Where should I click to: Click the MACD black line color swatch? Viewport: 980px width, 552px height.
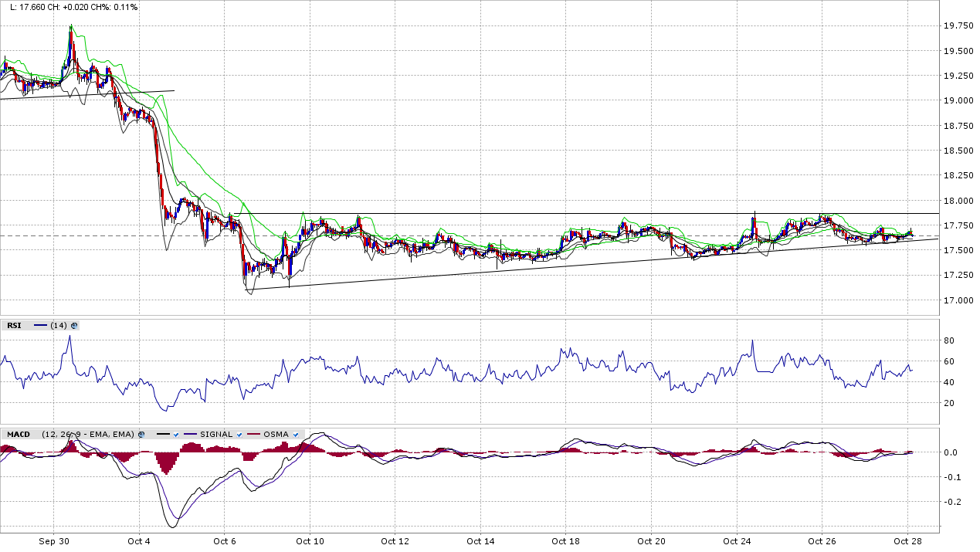coord(163,435)
